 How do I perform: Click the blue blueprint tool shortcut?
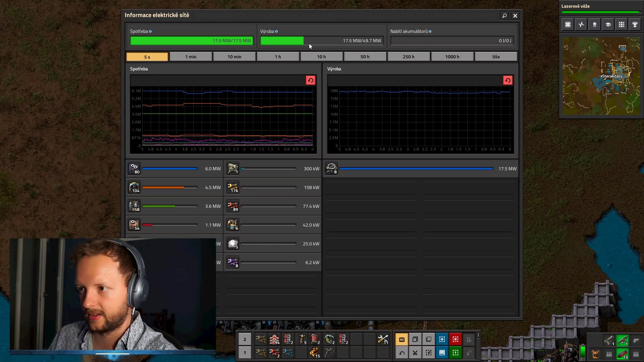pos(442,340)
